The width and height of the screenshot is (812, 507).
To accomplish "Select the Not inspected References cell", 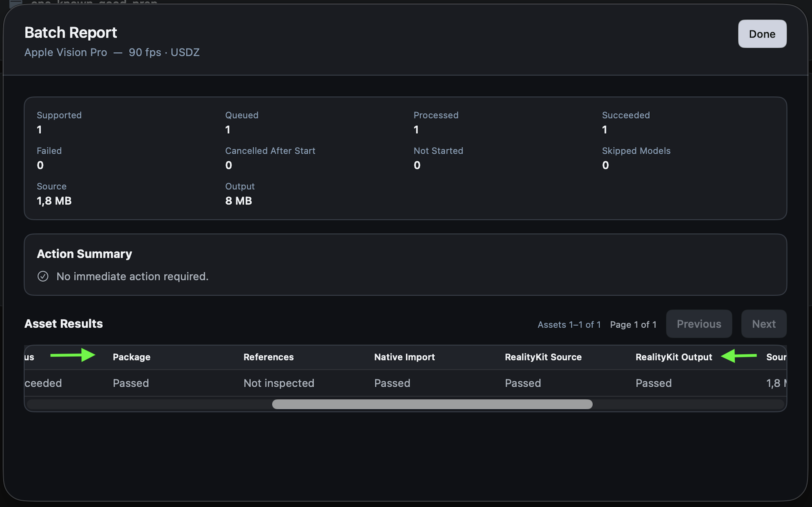I will coord(279,383).
